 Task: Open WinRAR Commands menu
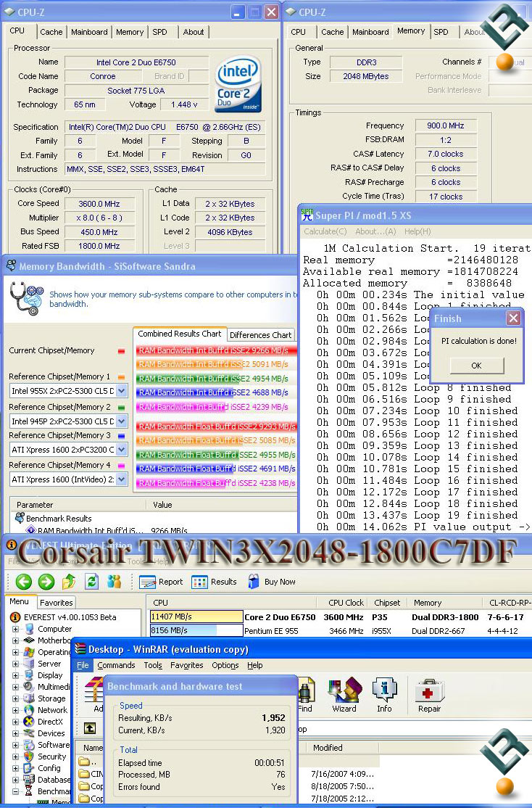[116, 665]
